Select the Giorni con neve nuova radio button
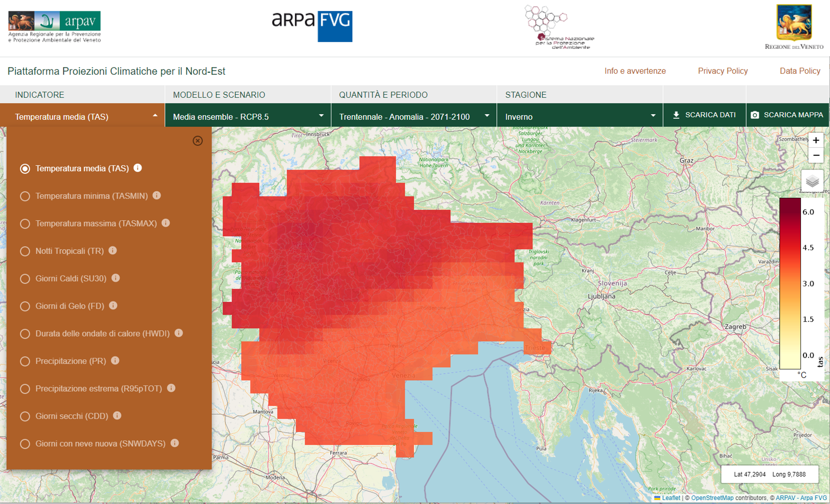 (x=25, y=444)
